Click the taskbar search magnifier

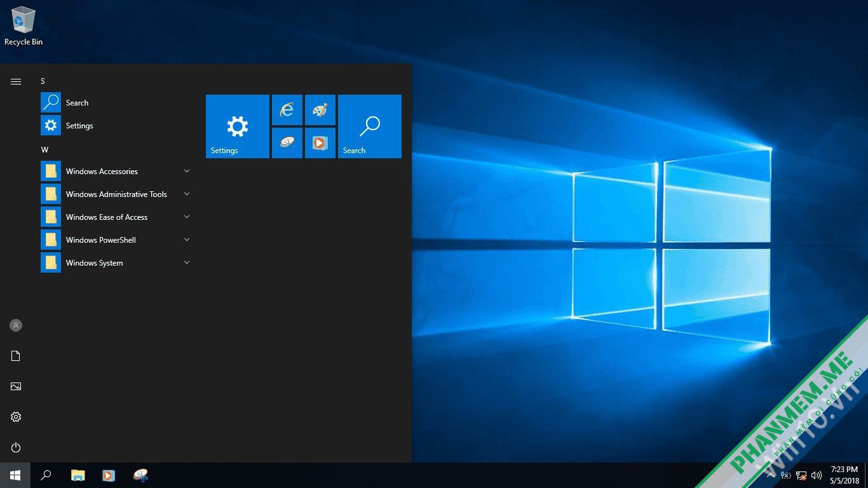(x=46, y=475)
